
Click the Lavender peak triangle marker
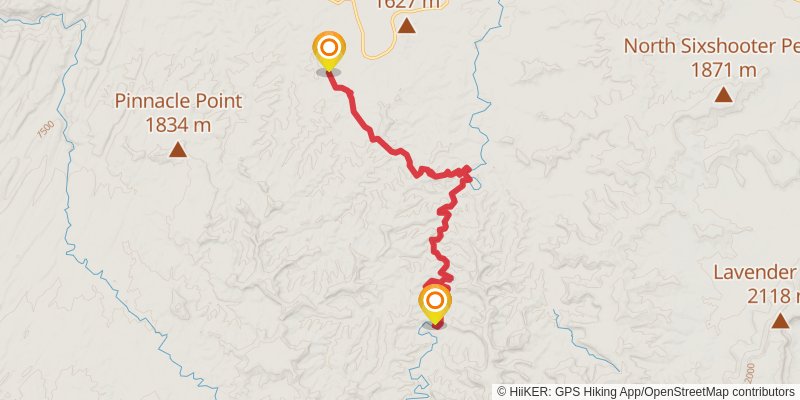tap(780, 320)
